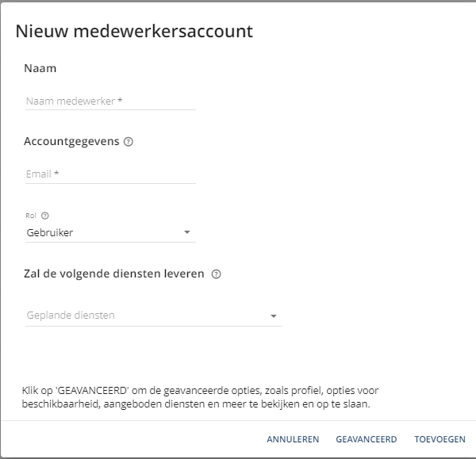The width and height of the screenshot is (476, 459).
Task: Click the hint line starting with 'beschikbaarheid'
Action: [x=196, y=404]
